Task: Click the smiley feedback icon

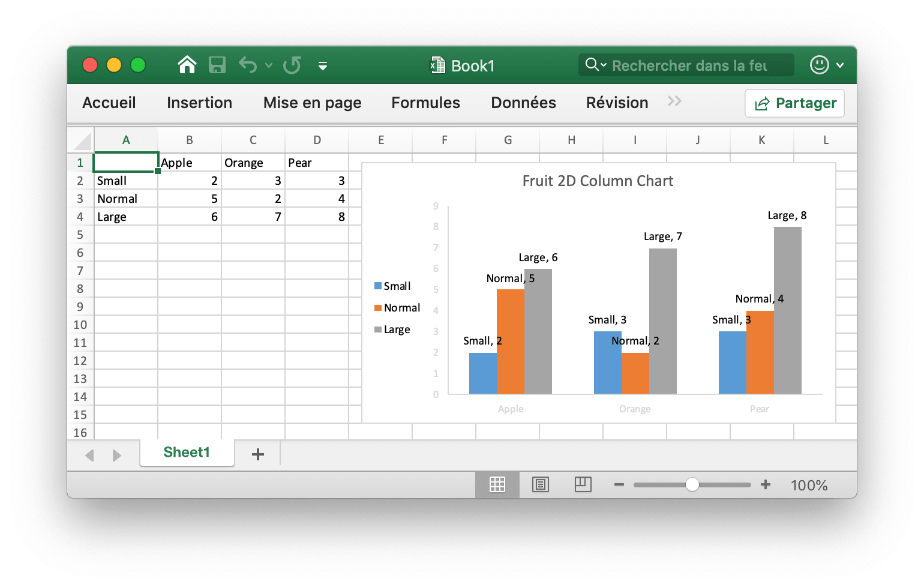Action: click(819, 65)
